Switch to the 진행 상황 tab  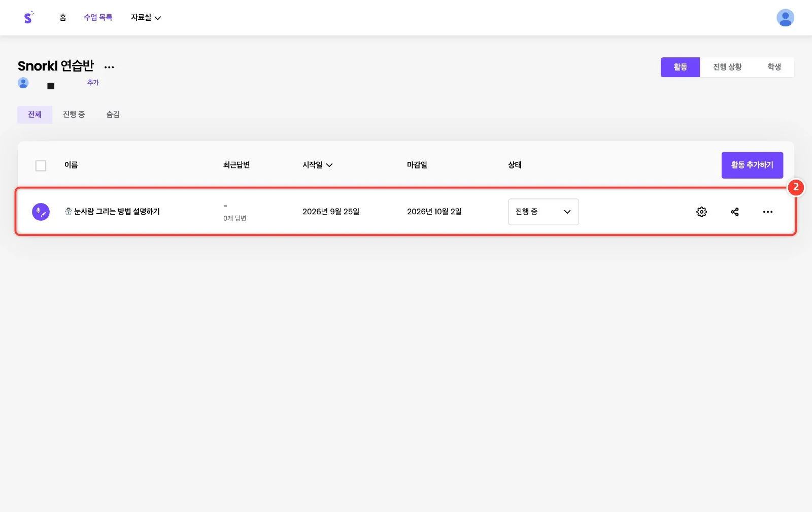727,67
